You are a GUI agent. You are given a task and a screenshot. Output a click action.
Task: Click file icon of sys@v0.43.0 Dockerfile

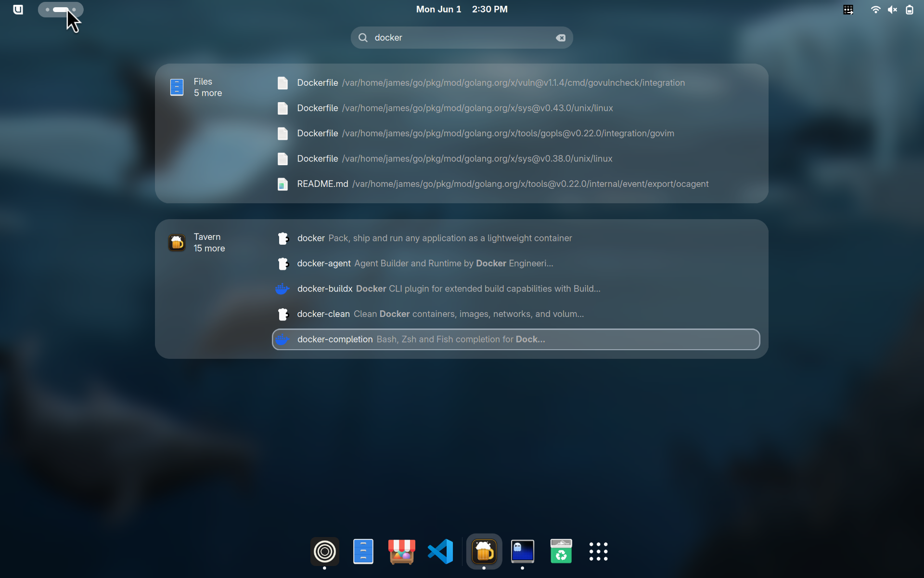[x=282, y=108]
